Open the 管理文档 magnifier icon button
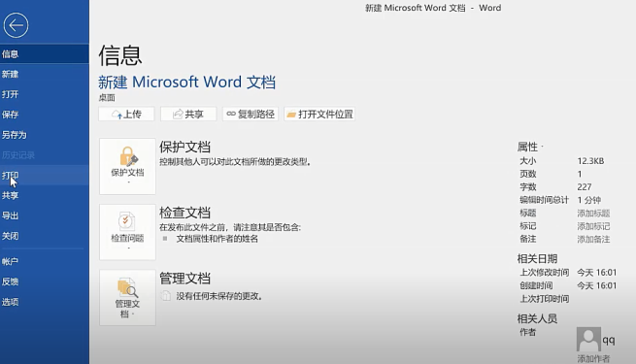This screenshot has height=364, width=636. (127, 298)
